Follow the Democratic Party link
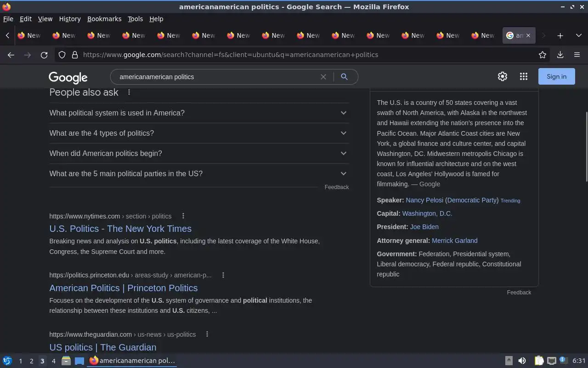The height and width of the screenshot is (368, 588). (472, 200)
